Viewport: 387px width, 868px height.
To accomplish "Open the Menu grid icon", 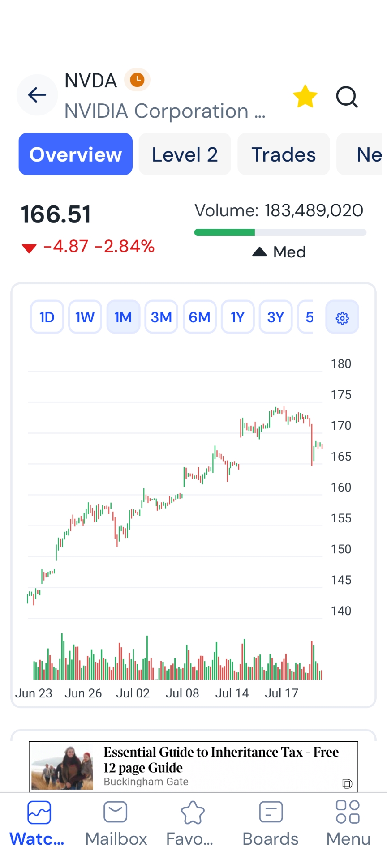I will [348, 812].
